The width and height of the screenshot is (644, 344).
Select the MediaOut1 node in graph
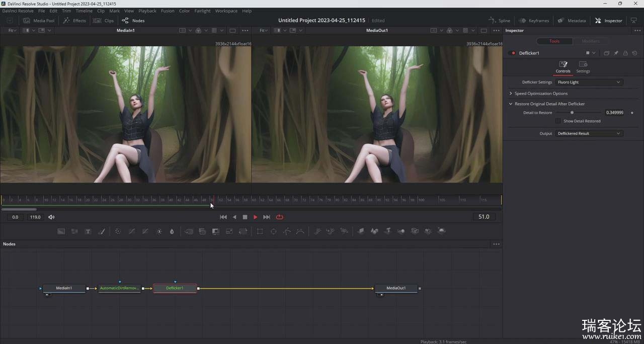396,288
